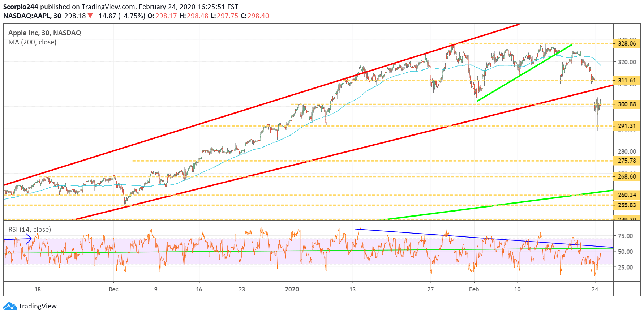The width and height of the screenshot is (644, 316).
Task: Click the 328.06 price level label
Action: point(627,43)
